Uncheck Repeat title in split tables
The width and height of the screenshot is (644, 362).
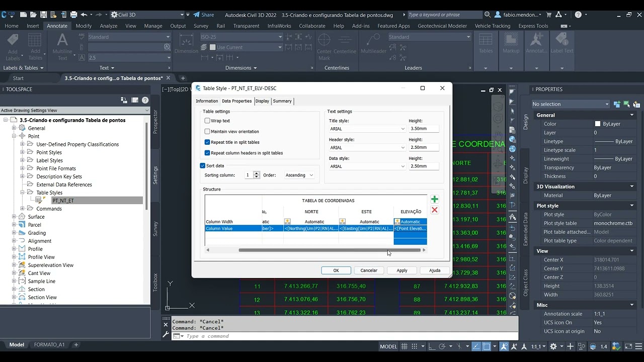tap(207, 142)
